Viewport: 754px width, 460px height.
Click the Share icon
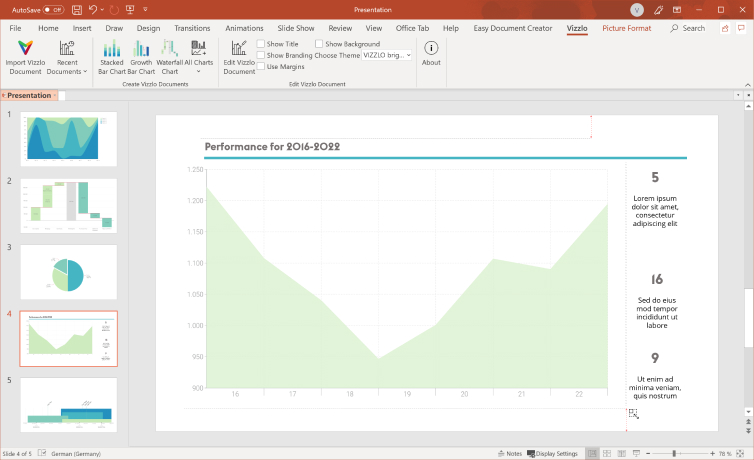[x=725, y=28]
